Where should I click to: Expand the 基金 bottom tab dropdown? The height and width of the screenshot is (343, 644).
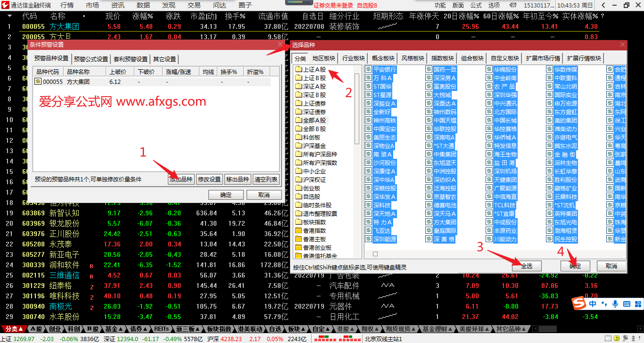pyautogui.click(x=114, y=328)
